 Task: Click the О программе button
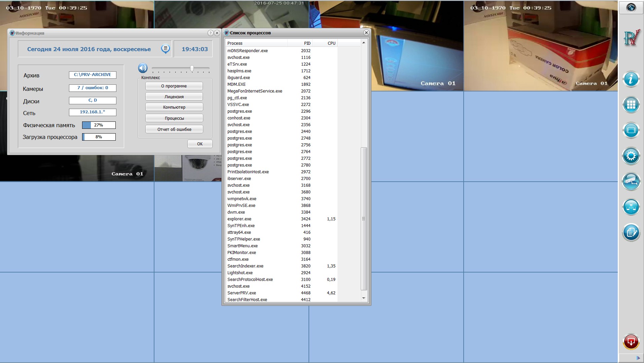click(174, 86)
